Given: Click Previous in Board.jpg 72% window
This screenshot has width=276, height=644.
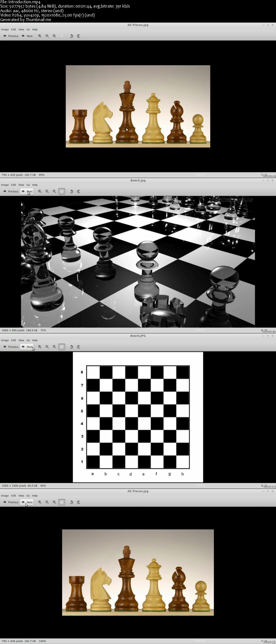Looking at the screenshot, I should click(11, 192).
